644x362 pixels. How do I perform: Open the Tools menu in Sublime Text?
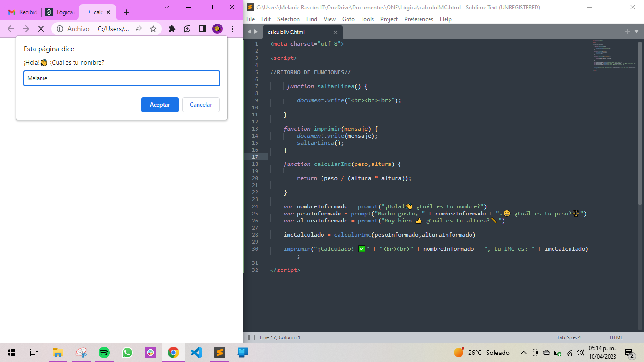point(367,19)
